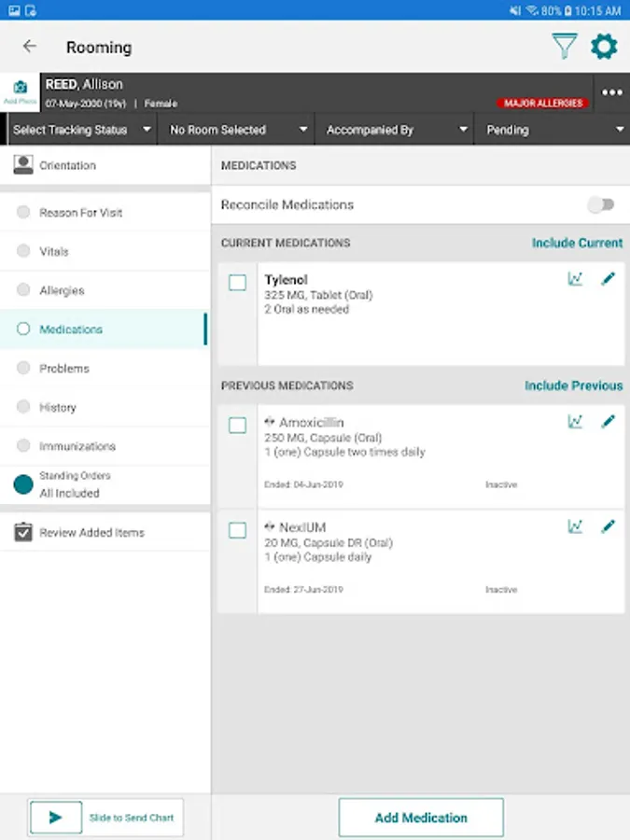Open the filter funnel icon
Viewport: 630px width, 840px height.
pyautogui.click(x=564, y=46)
